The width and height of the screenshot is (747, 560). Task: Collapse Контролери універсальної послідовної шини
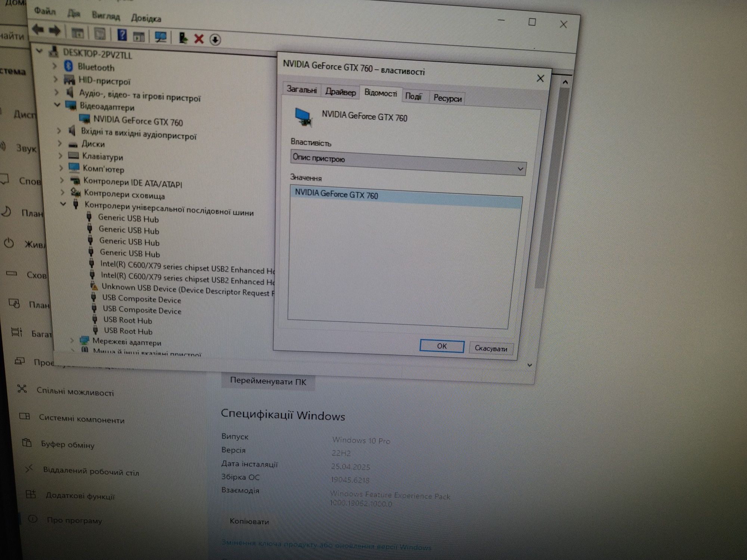click(63, 204)
